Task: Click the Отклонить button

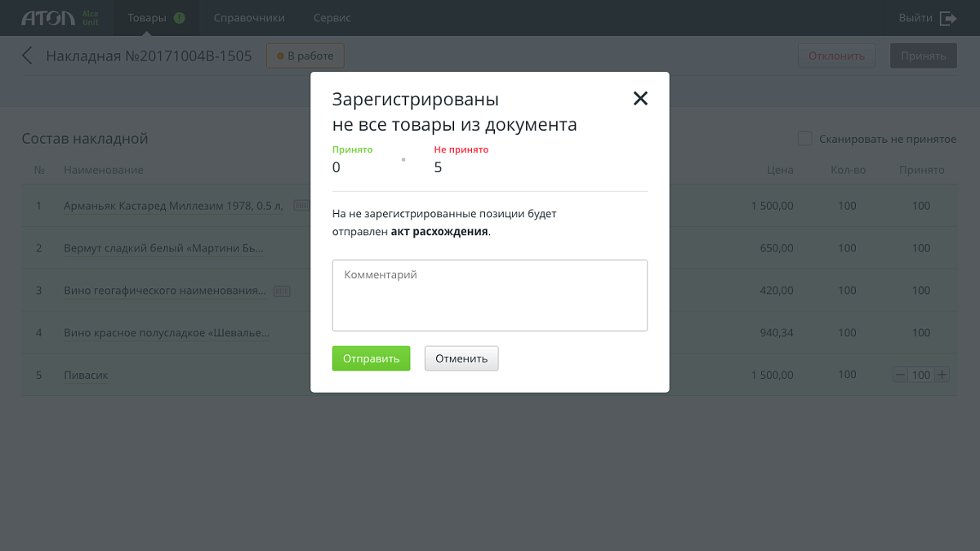Action: 836,56
